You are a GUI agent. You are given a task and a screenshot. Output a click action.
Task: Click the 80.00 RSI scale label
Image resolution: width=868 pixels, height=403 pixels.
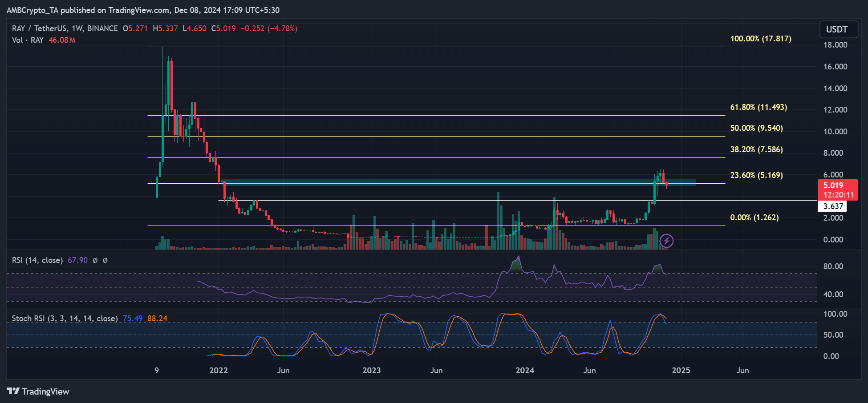pos(833,266)
